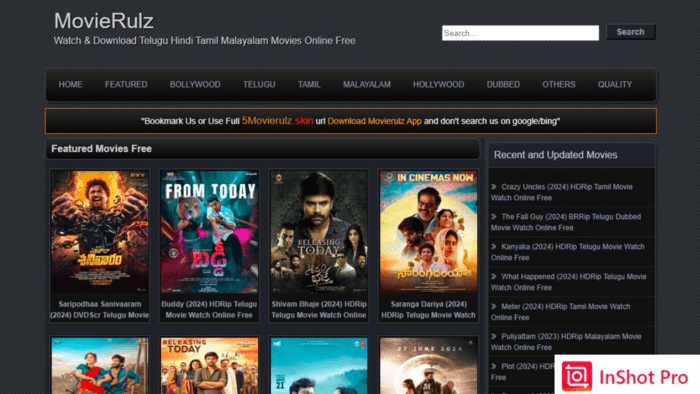Select the DUBBED menu item
This screenshot has width=700, height=394.
(503, 84)
